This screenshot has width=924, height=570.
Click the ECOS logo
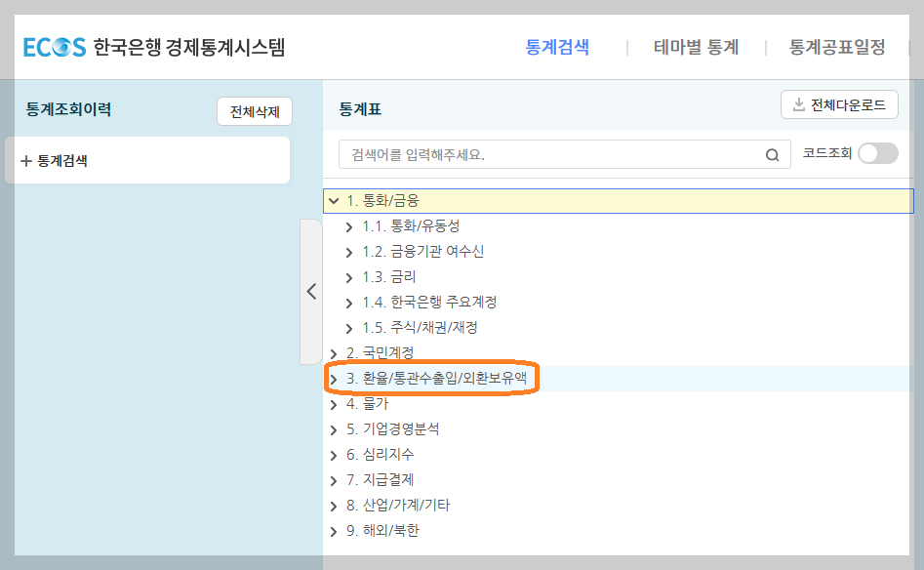(55, 47)
